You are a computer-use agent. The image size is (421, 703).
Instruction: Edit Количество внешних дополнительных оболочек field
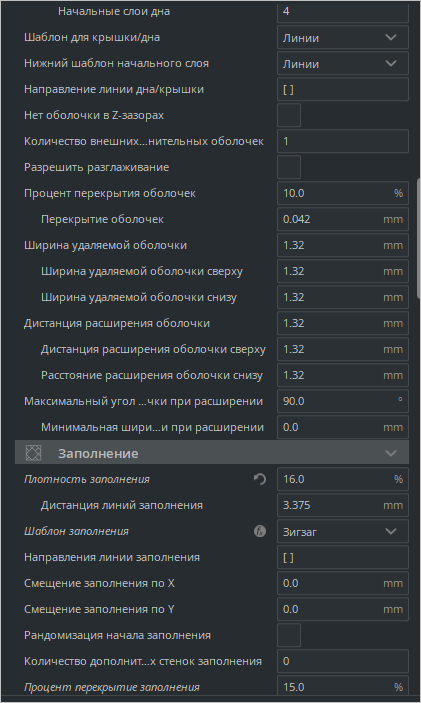click(343, 141)
